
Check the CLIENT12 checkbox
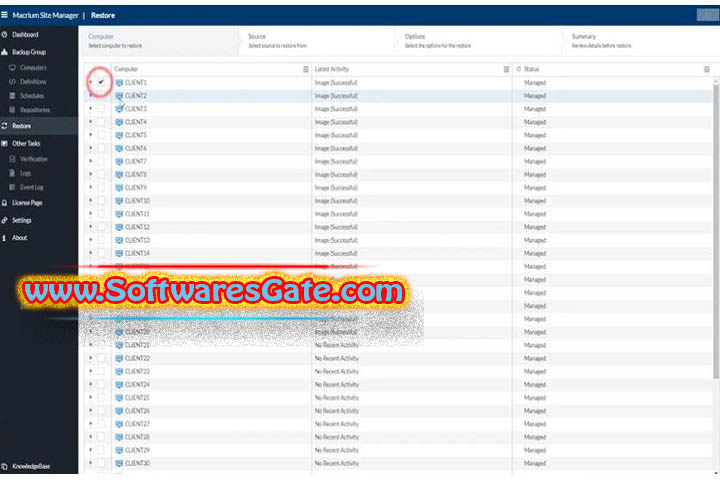point(101,227)
